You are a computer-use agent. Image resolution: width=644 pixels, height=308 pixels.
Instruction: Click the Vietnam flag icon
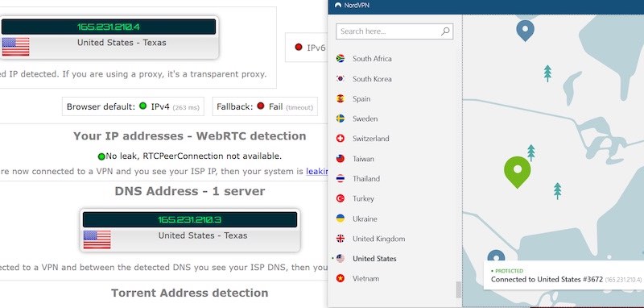click(x=340, y=278)
